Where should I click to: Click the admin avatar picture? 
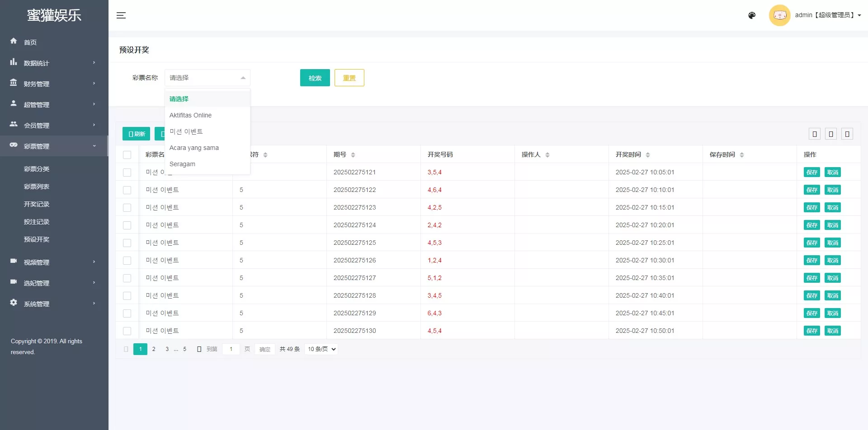(779, 15)
